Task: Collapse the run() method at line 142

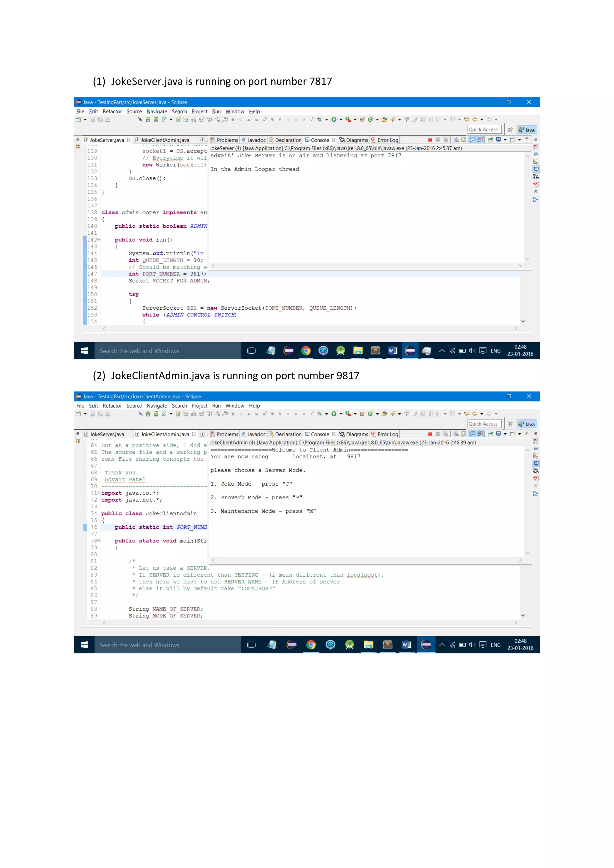Action: coord(99,240)
